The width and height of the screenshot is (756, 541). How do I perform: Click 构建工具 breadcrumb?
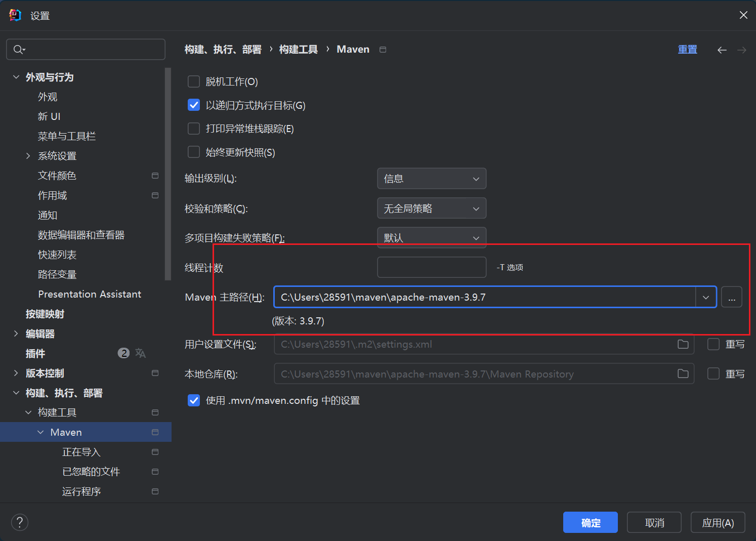(x=299, y=50)
